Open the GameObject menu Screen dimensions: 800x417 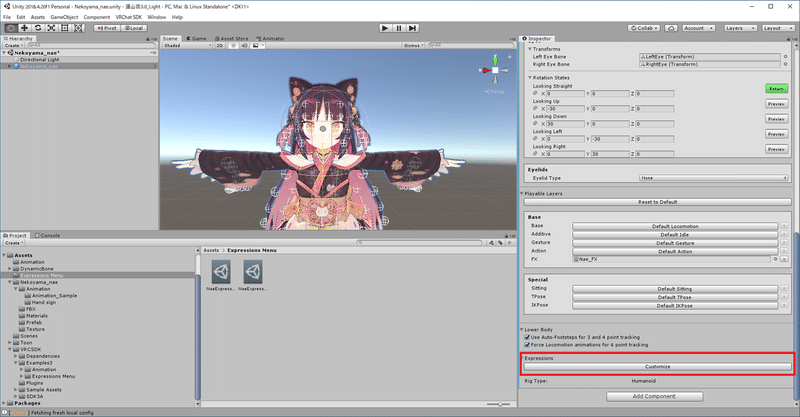64,17
